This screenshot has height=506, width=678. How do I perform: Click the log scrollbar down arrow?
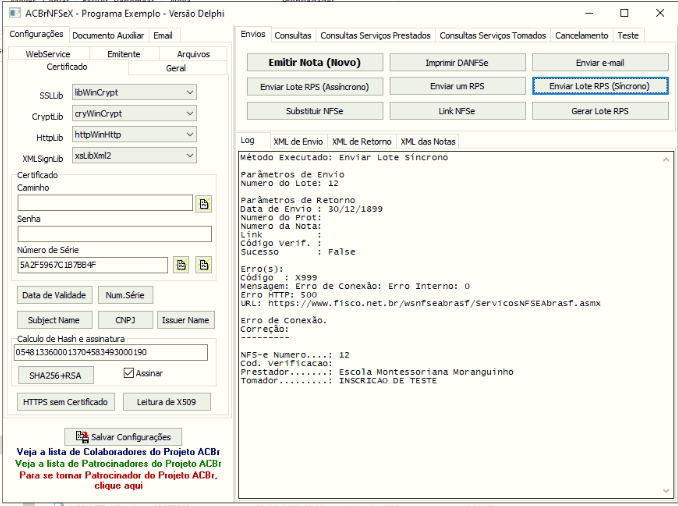[666, 490]
